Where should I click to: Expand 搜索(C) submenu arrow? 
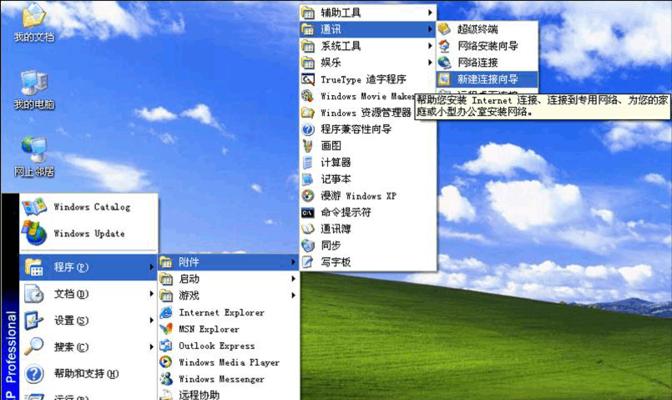(x=151, y=346)
